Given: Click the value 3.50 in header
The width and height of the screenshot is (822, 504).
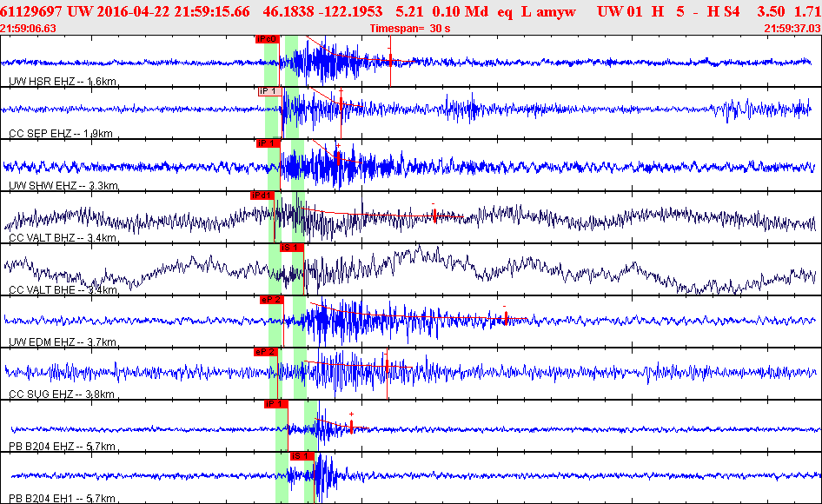Looking at the screenshot, I should coord(771,11).
